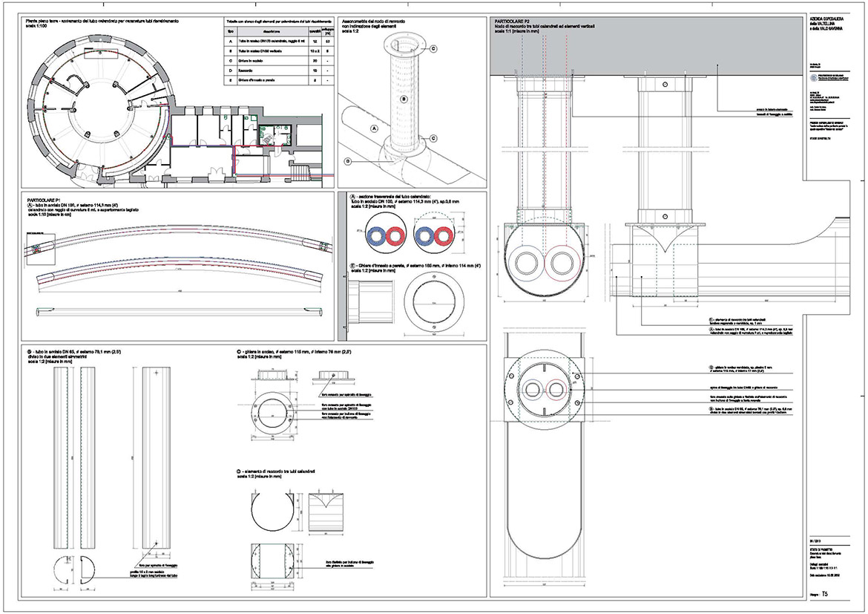Image resolution: width=868 pixels, height=614 pixels.
Task: Click callout A on the axonometric tube
Action: tap(375, 128)
